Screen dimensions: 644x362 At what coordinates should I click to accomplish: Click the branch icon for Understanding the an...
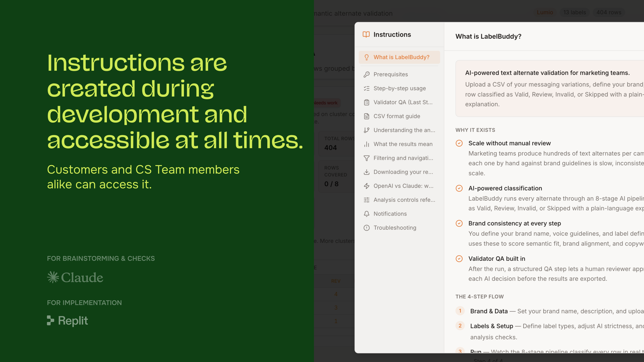(366, 130)
